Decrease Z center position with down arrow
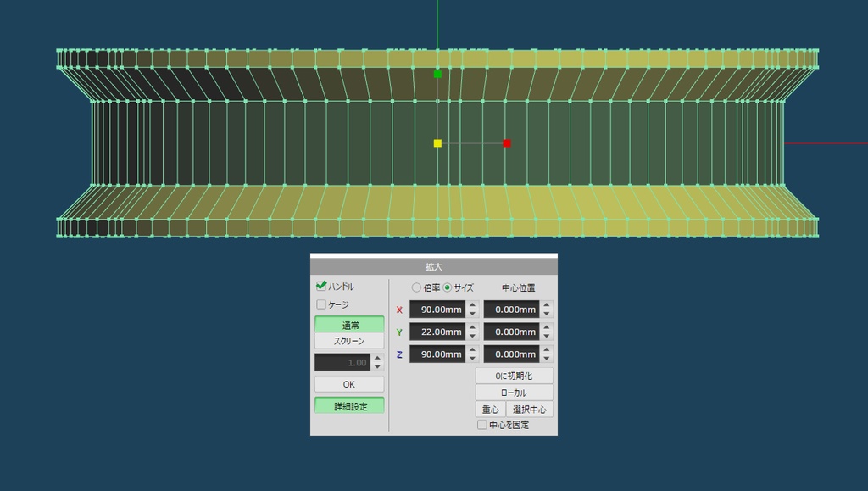The width and height of the screenshot is (868, 491). [547, 359]
